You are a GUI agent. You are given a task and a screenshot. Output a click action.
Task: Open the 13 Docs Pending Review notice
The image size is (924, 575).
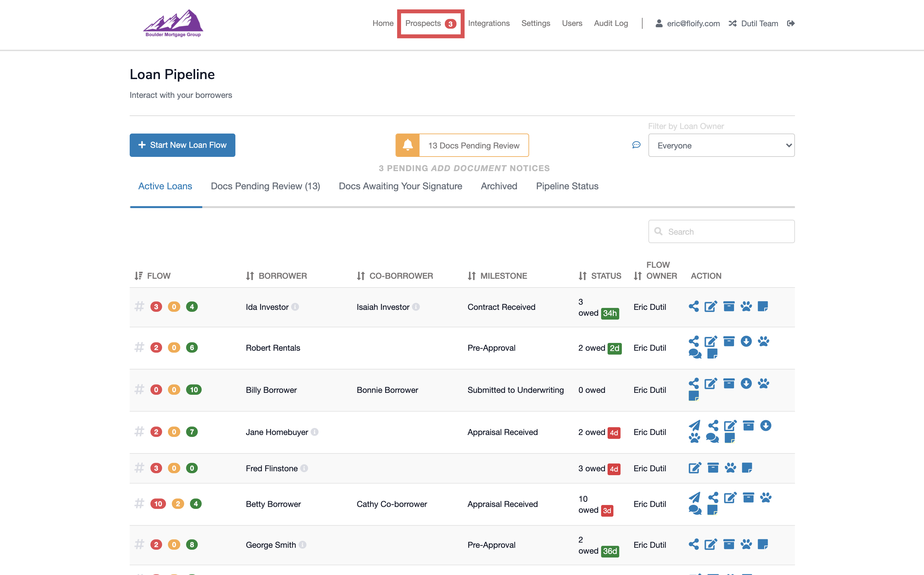473,145
